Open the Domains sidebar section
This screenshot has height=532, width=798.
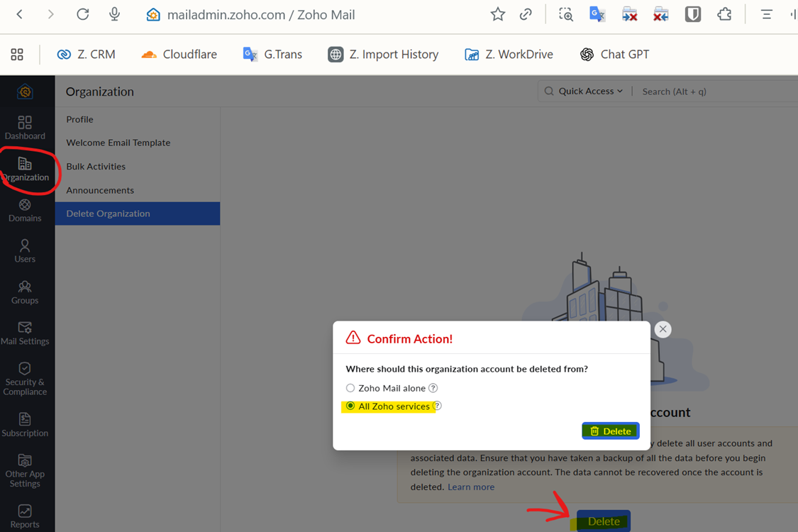click(x=25, y=210)
